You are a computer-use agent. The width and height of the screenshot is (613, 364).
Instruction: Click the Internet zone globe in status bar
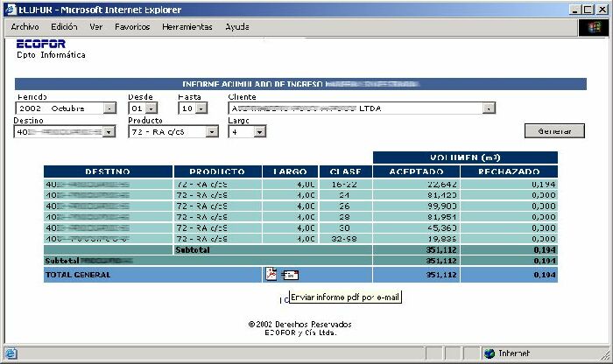(x=489, y=353)
